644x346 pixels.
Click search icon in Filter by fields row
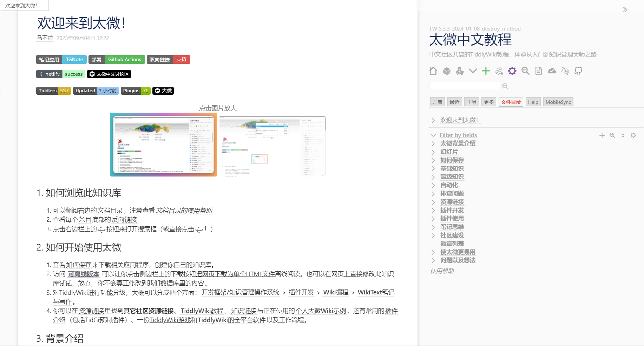[x=612, y=135]
